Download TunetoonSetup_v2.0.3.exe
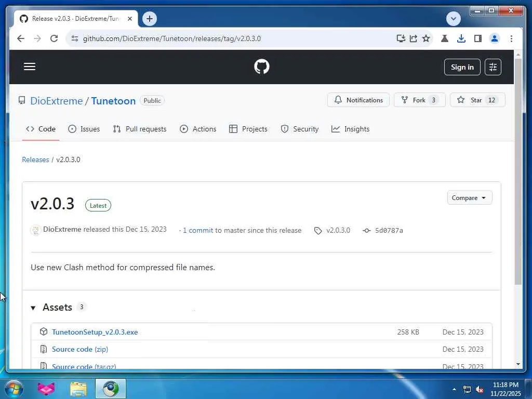The width and height of the screenshot is (532, 399). (x=95, y=332)
